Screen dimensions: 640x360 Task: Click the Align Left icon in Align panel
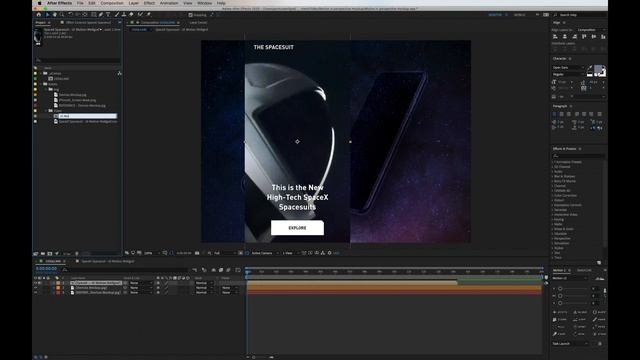pyautogui.click(x=555, y=37)
